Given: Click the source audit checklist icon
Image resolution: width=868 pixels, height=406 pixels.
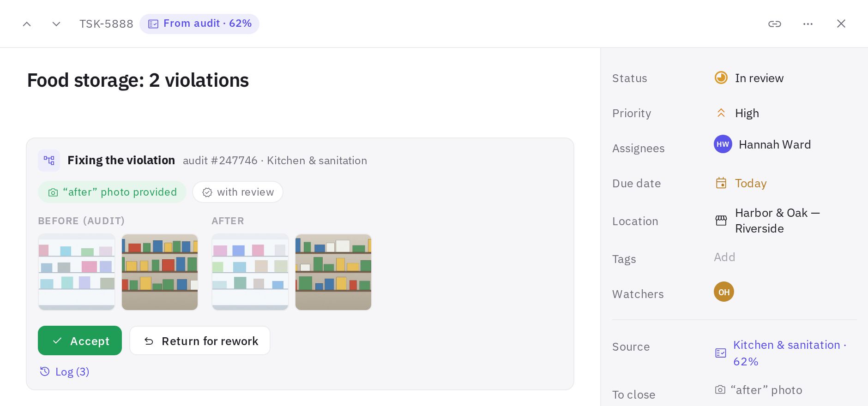Looking at the screenshot, I should point(721,353).
